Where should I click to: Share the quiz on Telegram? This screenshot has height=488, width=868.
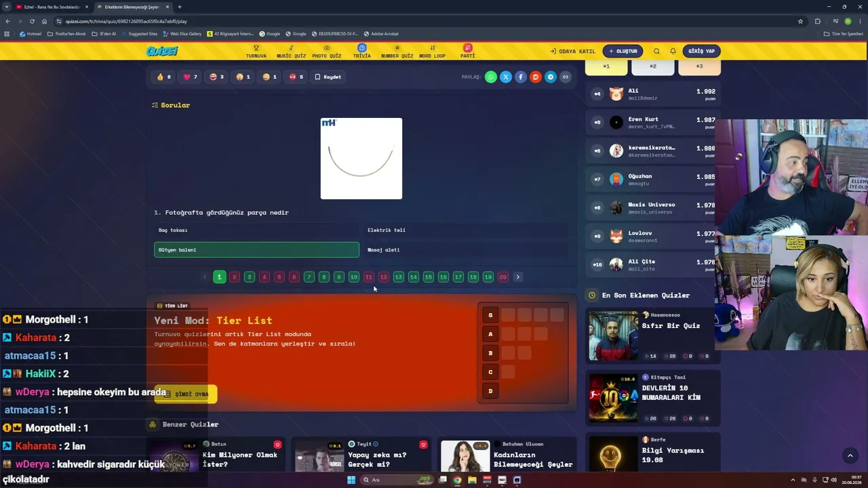pyautogui.click(x=551, y=77)
